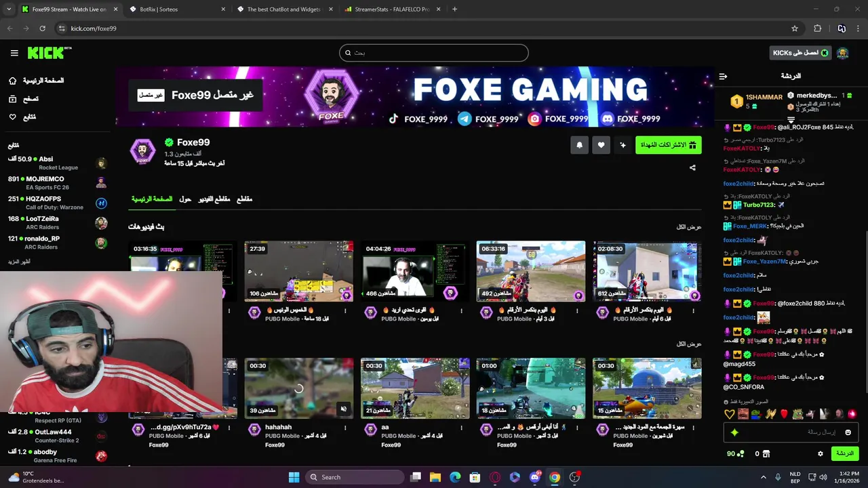Open the hamburger sidebar menu

pyautogui.click(x=14, y=53)
